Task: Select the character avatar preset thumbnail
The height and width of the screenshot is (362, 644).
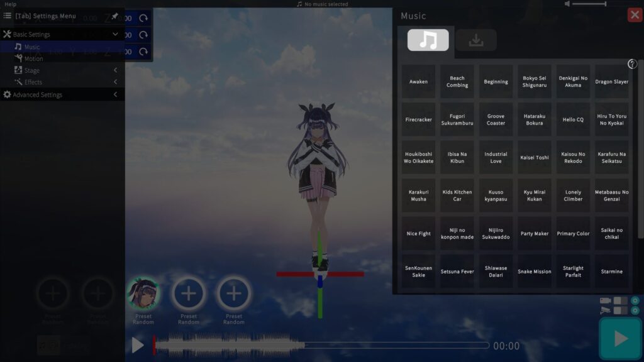Action: click(x=143, y=293)
